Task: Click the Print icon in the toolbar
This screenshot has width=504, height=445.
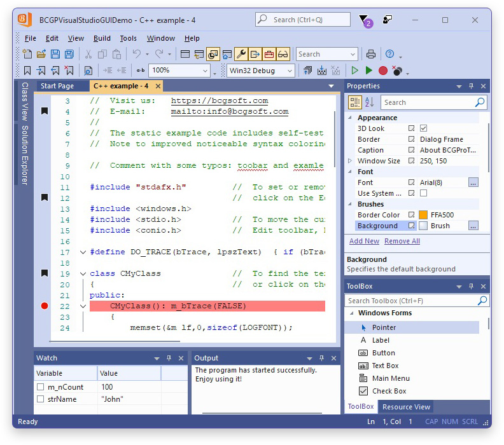Action: pyautogui.click(x=371, y=54)
